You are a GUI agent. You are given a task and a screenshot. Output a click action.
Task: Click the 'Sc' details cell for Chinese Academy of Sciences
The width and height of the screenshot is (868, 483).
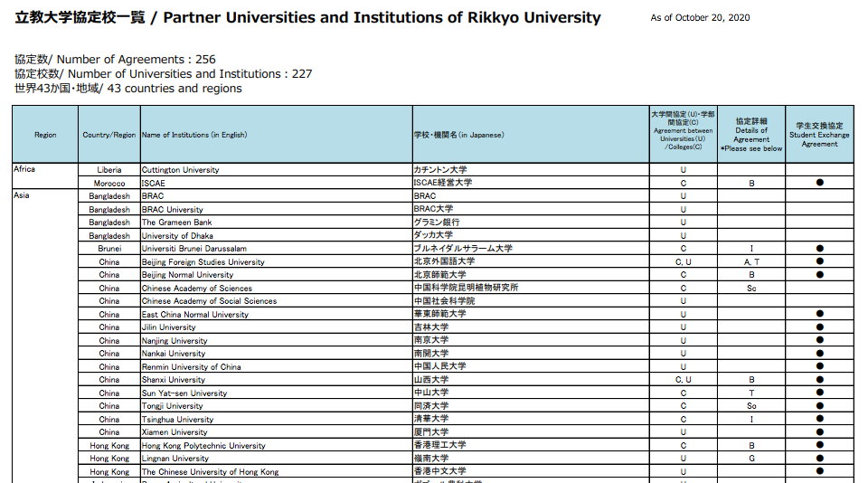pos(751,288)
